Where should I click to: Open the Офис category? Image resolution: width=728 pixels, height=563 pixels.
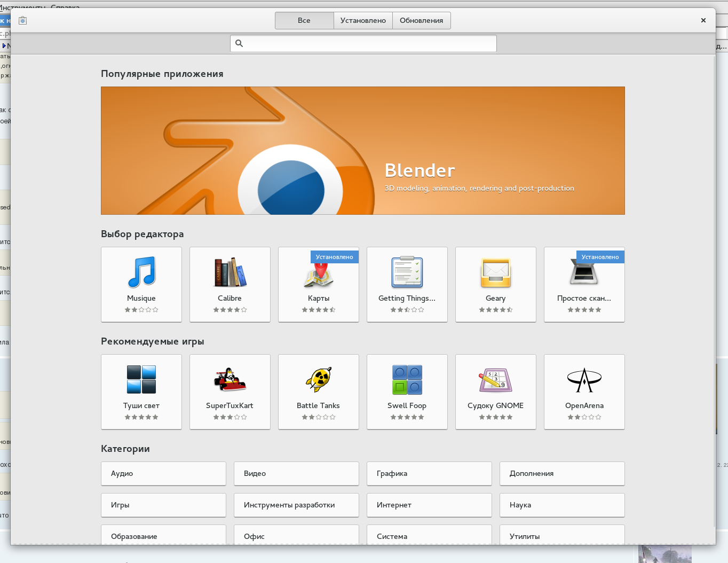tap(296, 535)
